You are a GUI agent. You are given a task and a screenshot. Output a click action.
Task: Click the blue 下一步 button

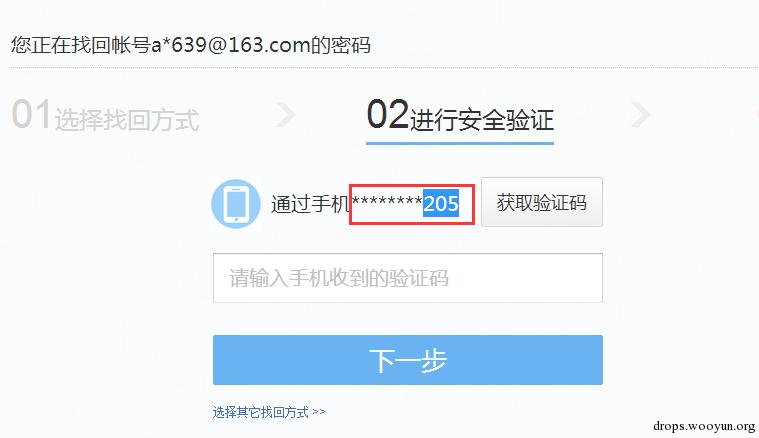[408, 360]
